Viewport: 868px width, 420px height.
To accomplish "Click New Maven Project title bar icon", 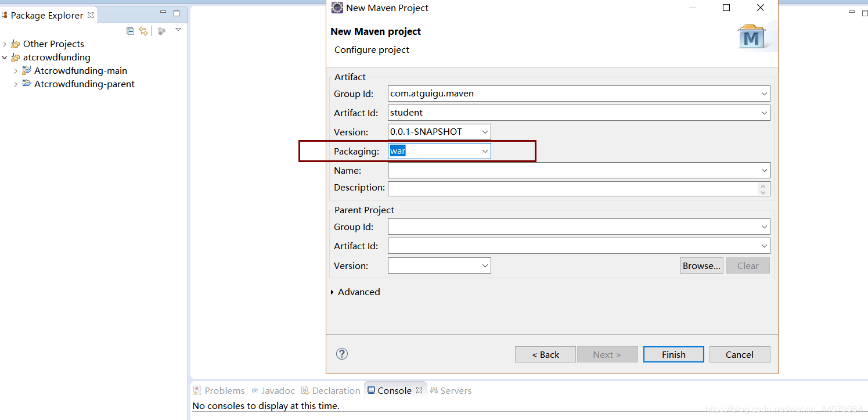I will (337, 8).
